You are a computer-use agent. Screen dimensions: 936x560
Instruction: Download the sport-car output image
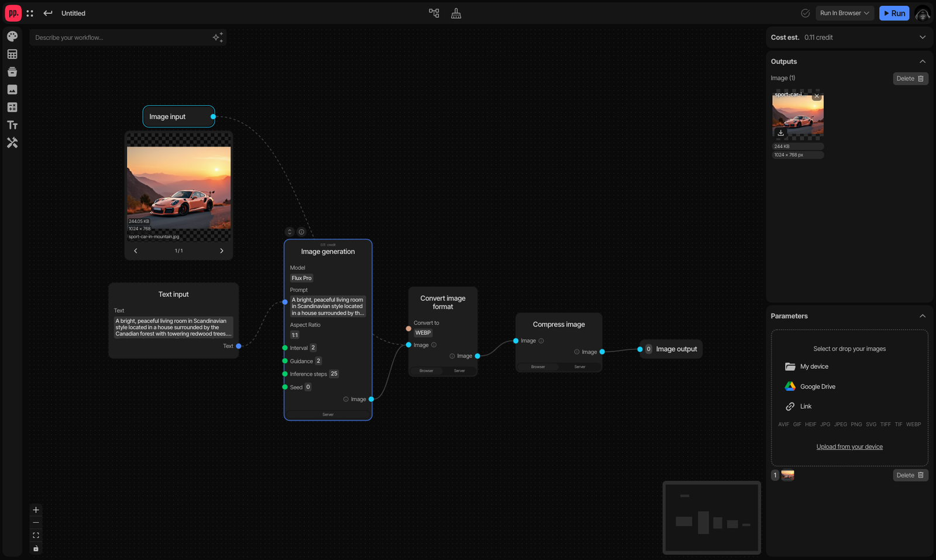pyautogui.click(x=780, y=133)
